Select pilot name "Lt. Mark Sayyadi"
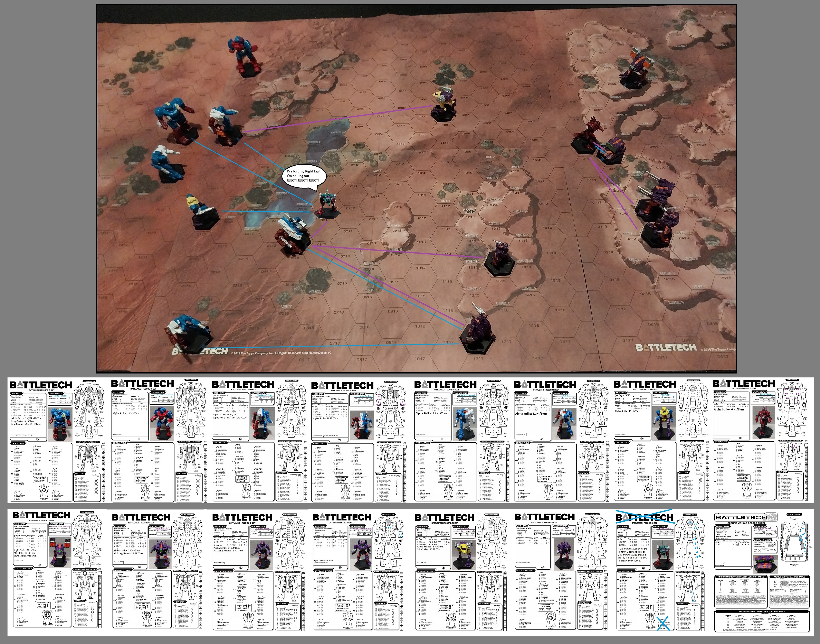The height and width of the screenshot is (644, 820). click(x=467, y=396)
